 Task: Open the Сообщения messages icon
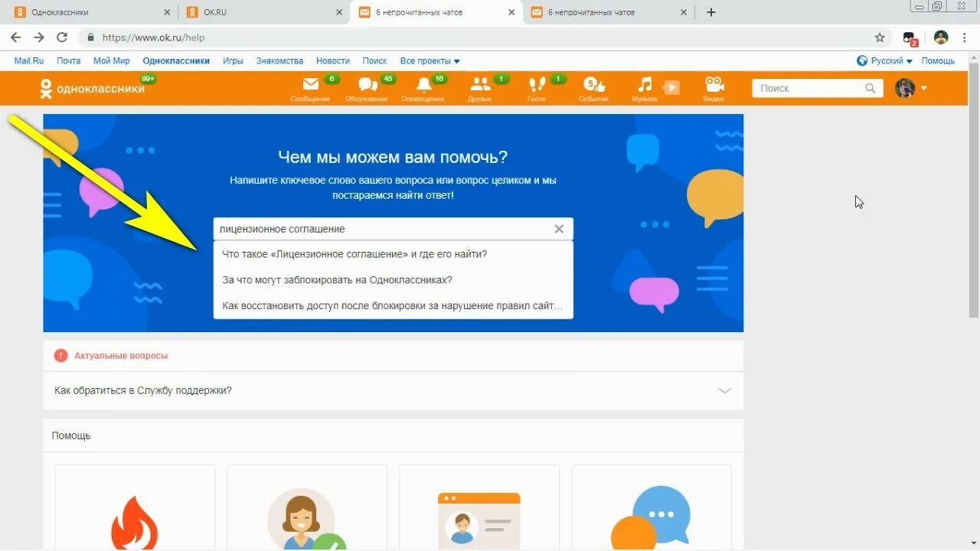pyautogui.click(x=310, y=88)
